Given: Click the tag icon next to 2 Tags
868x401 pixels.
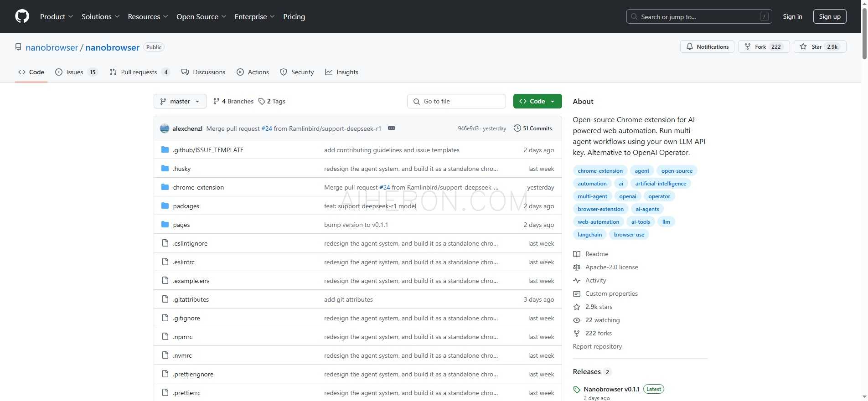Looking at the screenshot, I should pos(262,101).
